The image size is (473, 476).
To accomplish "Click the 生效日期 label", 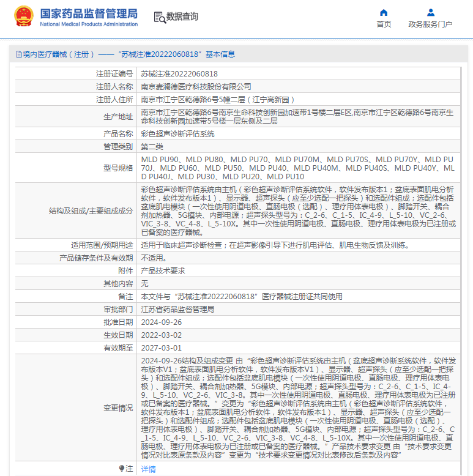I will click(x=118, y=335).
